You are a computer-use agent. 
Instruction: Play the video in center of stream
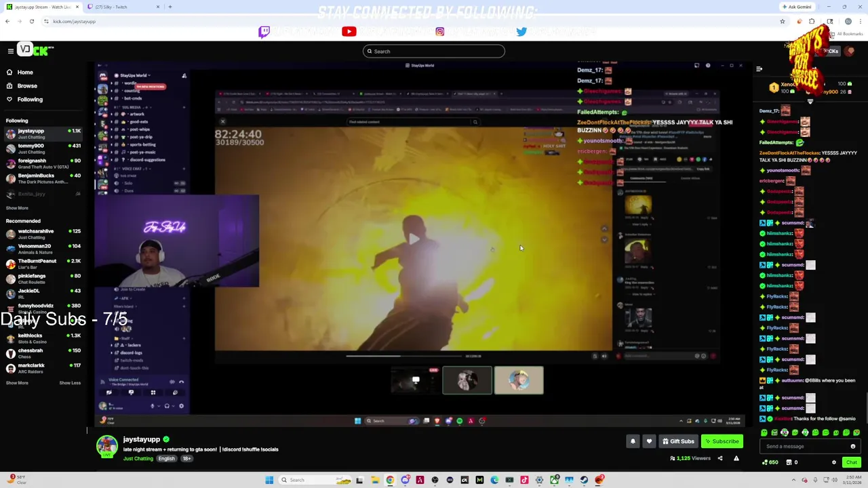413,239
